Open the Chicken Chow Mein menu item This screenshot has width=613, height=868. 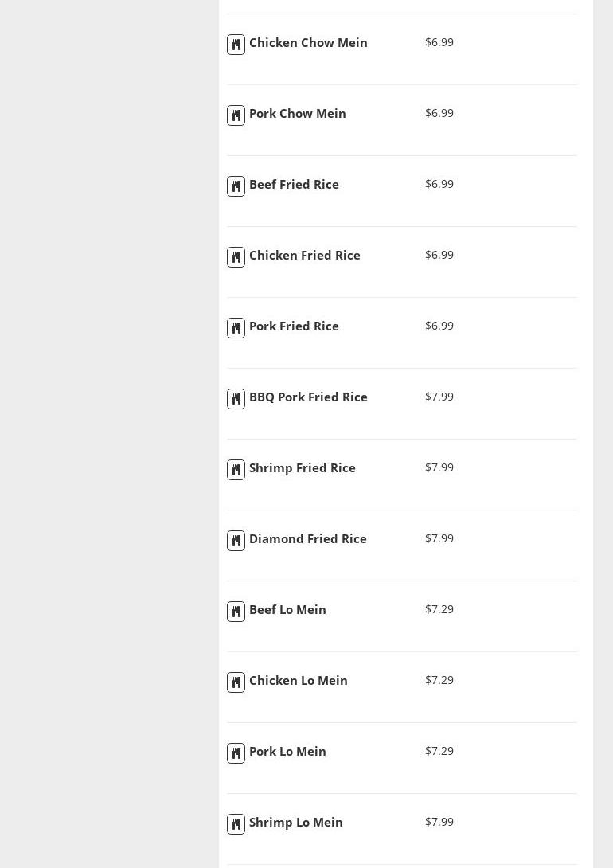point(308,43)
